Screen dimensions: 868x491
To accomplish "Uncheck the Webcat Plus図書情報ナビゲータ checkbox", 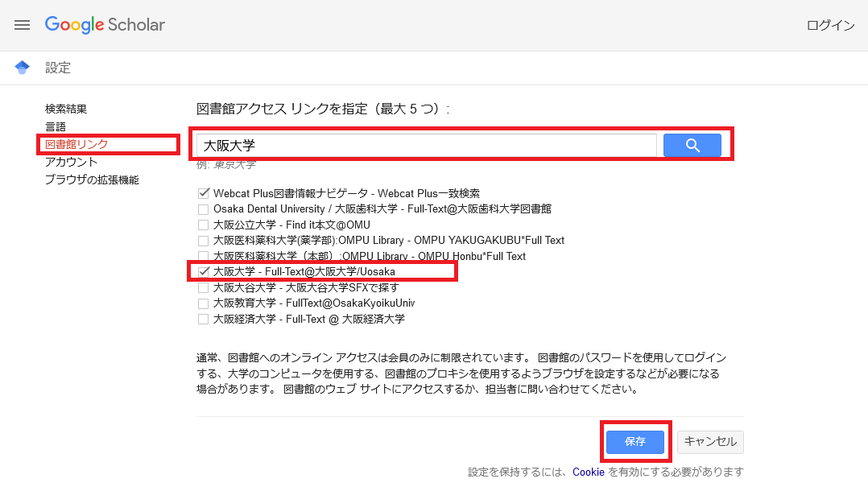I will (203, 193).
